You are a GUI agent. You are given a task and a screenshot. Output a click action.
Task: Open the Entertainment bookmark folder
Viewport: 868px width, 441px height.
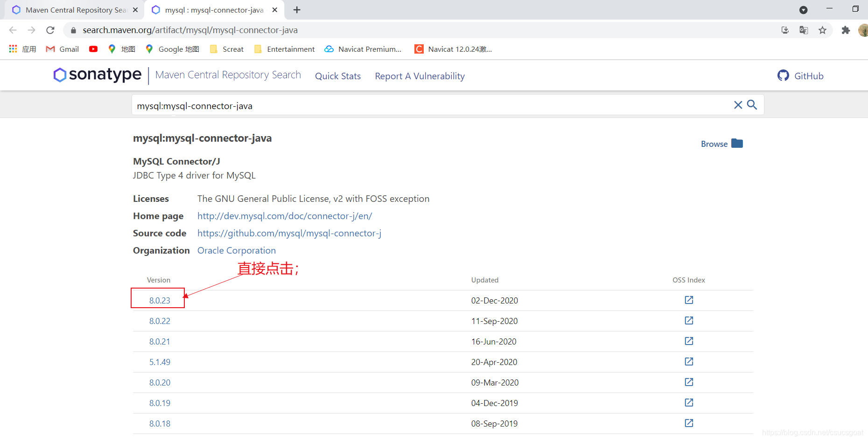coord(284,49)
